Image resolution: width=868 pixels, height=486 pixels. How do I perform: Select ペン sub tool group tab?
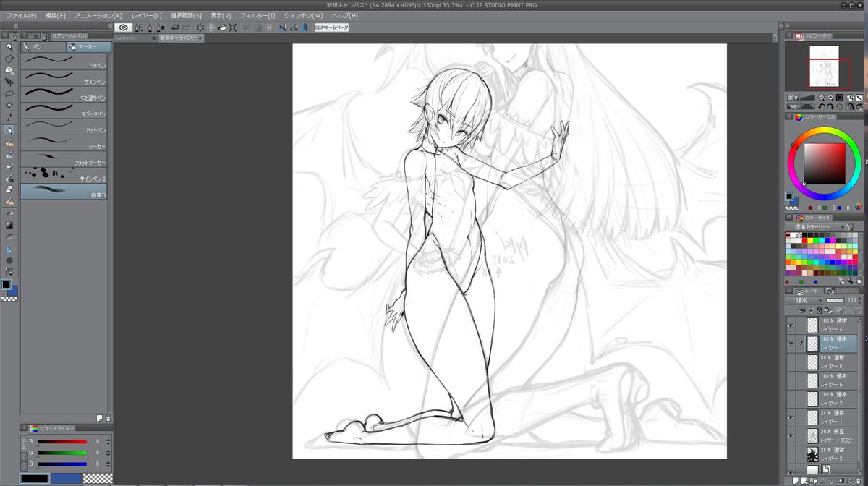43,47
